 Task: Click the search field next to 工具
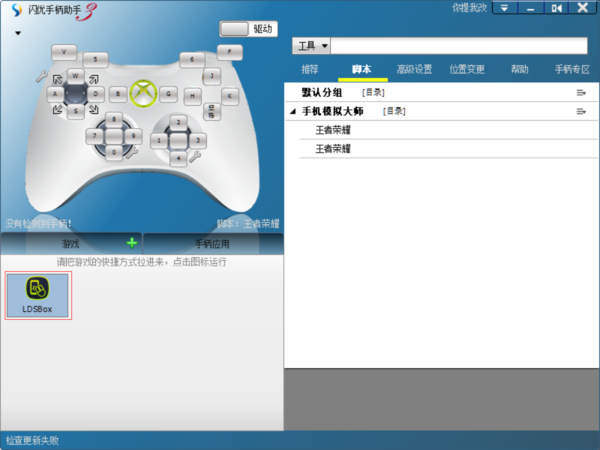click(x=458, y=46)
